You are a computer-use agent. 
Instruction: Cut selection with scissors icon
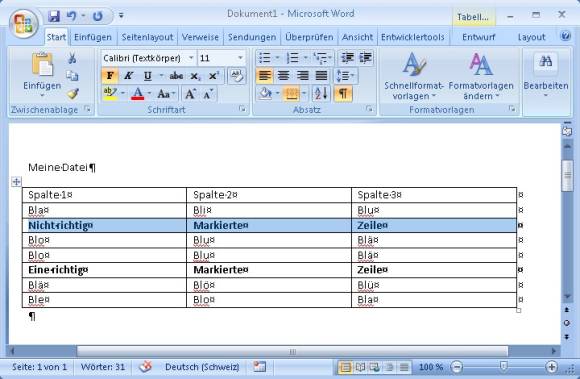pyautogui.click(x=72, y=58)
